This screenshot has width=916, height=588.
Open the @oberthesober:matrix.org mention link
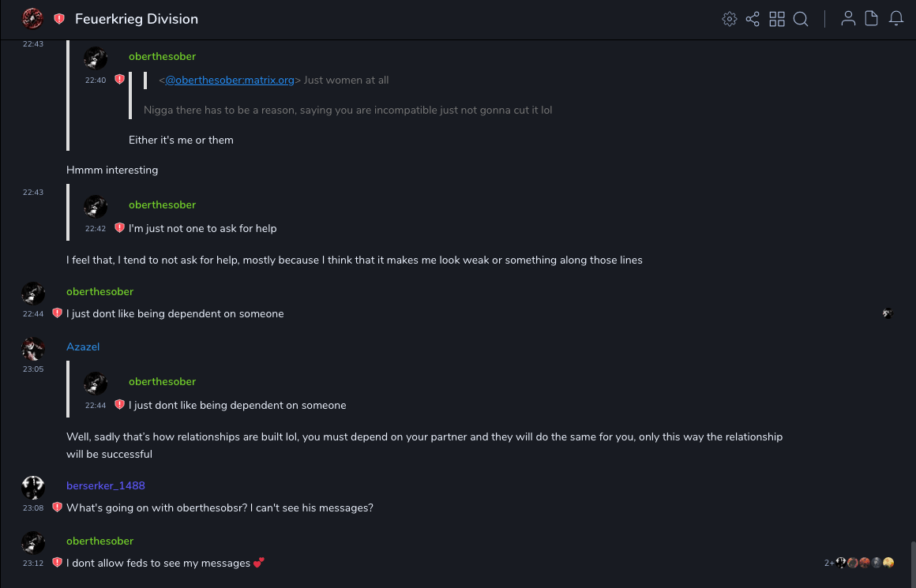click(230, 80)
